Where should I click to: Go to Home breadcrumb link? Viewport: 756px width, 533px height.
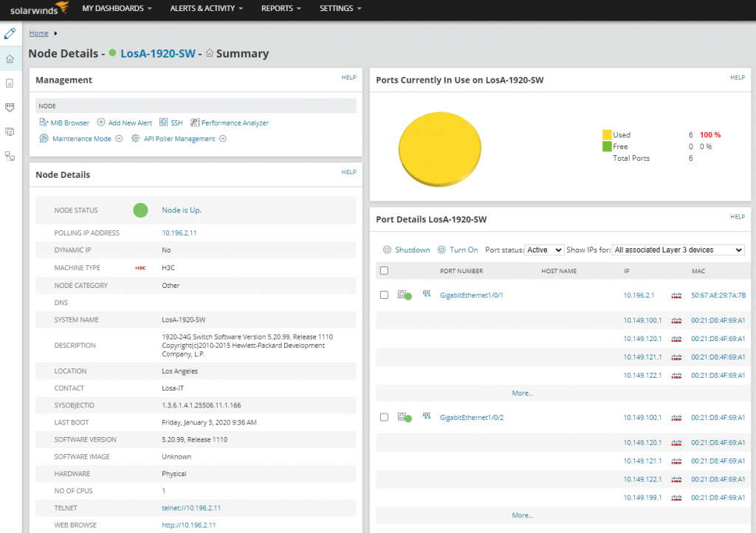tap(38, 33)
